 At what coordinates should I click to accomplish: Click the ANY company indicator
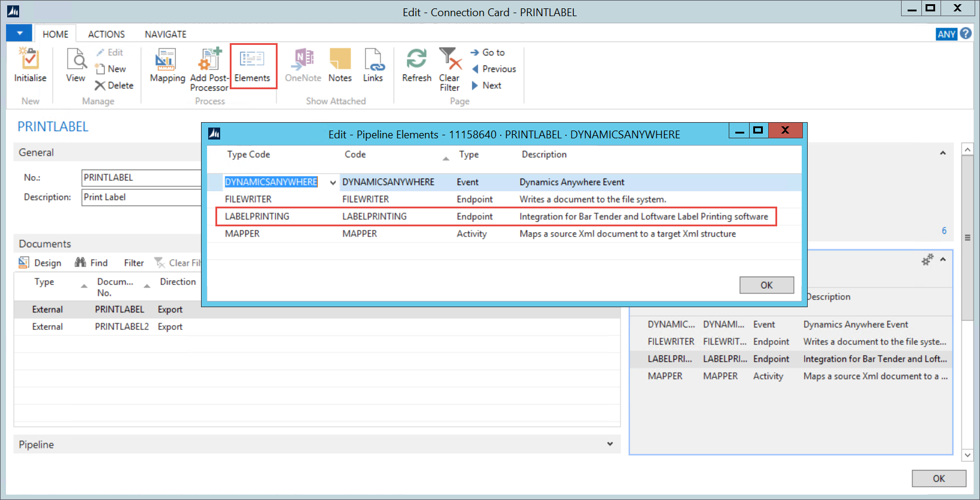pos(946,34)
